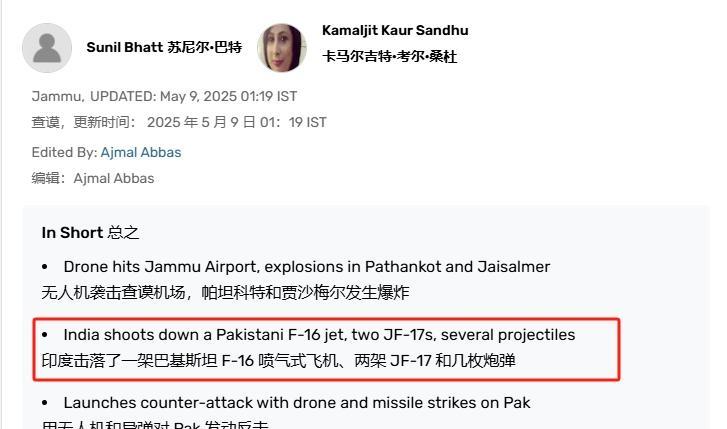
Task: Click the India shoots down F-16 bullet
Action: pos(319,335)
